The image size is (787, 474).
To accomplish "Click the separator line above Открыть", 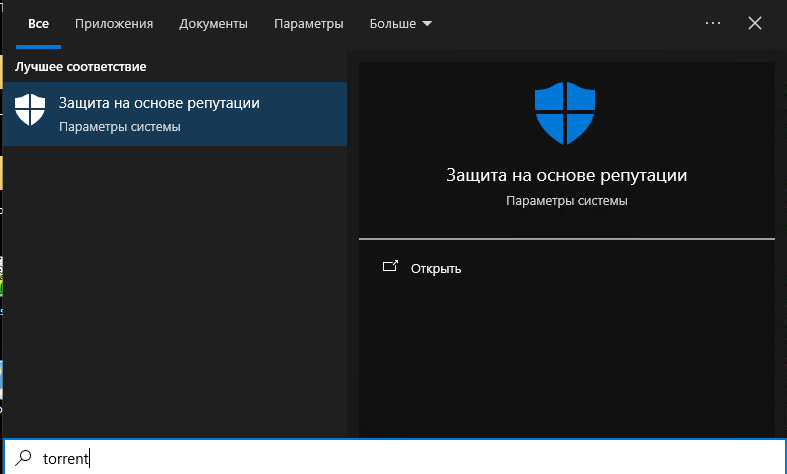I will (x=566, y=239).
